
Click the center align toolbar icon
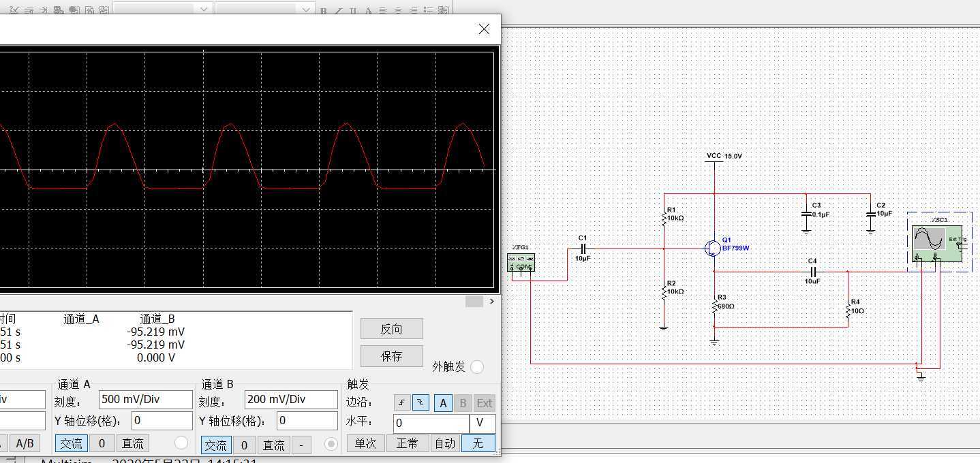398,10
